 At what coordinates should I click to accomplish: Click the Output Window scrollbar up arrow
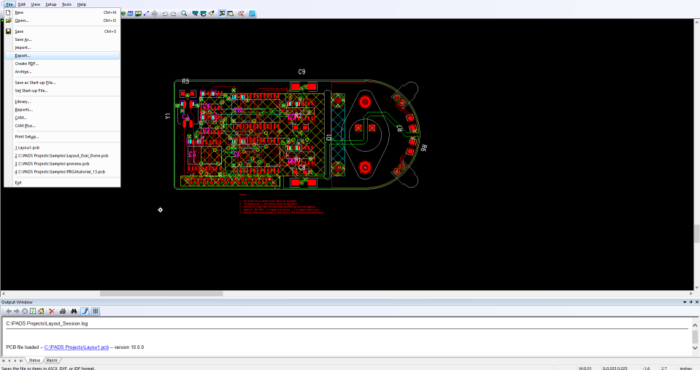pyautogui.click(x=695, y=324)
